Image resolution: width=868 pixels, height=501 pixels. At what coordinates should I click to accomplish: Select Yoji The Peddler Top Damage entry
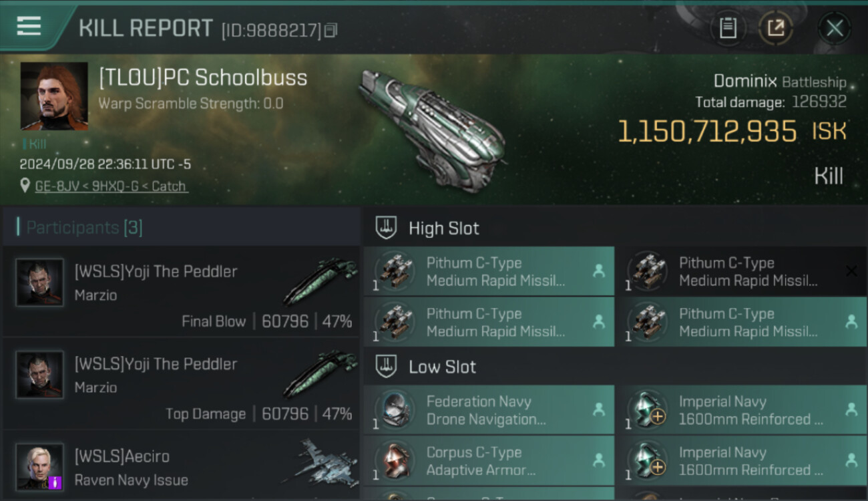(x=182, y=384)
